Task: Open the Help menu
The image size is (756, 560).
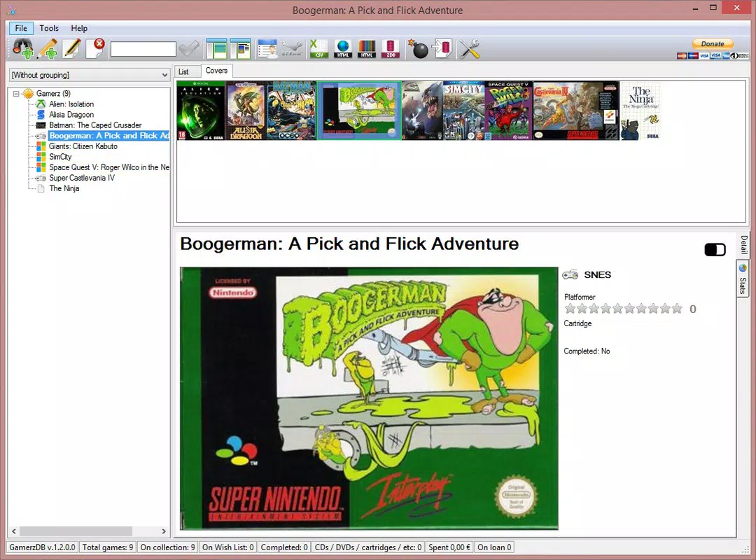Action: pyautogui.click(x=79, y=28)
